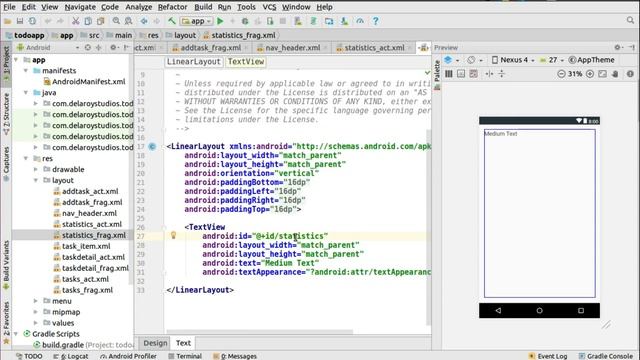The width and height of the screenshot is (640, 360).
Task: Click the Paste toolbar icon
Action: click(x=100, y=21)
